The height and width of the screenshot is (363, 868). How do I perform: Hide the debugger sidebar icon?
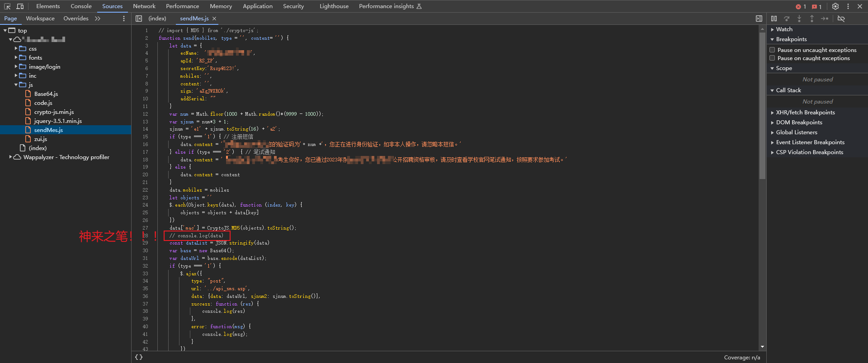point(759,19)
